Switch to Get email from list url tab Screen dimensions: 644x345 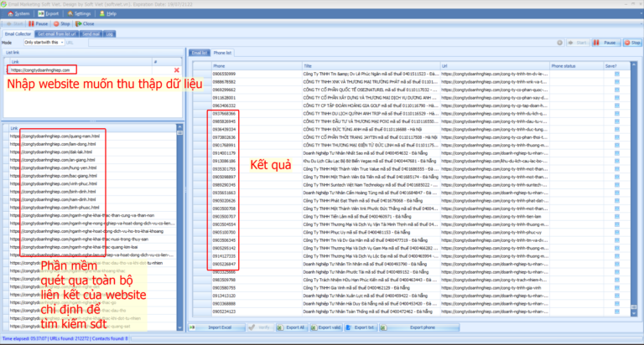(57, 34)
